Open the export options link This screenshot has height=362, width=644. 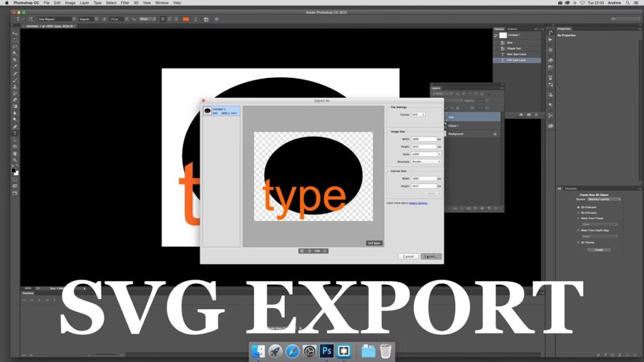pos(418,203)
